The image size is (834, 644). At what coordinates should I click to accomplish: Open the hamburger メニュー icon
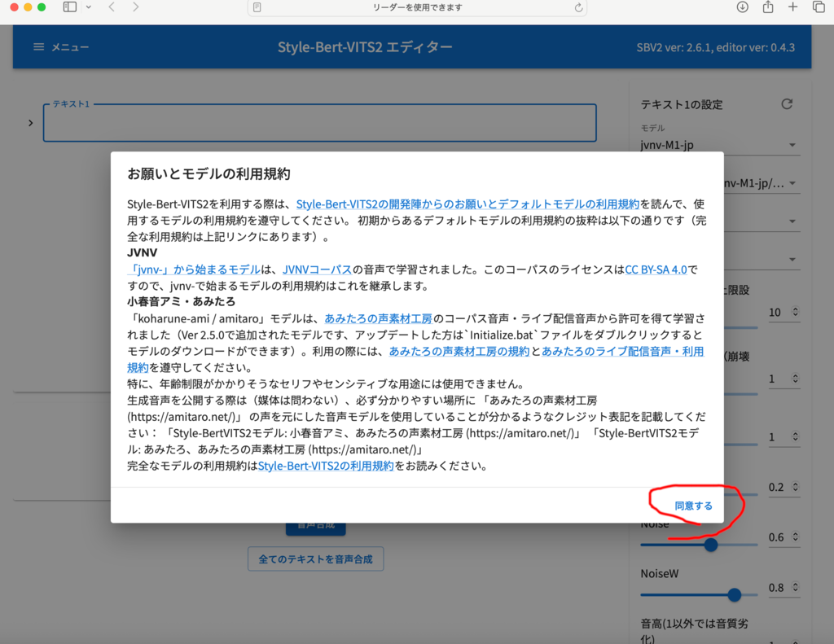pyautogui.click(x=39, y=47)
